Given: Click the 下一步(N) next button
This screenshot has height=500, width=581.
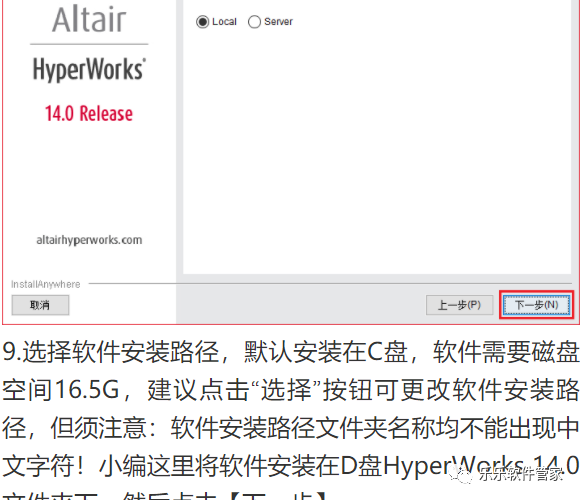Looking at the screenshot, I should (537, 305).
